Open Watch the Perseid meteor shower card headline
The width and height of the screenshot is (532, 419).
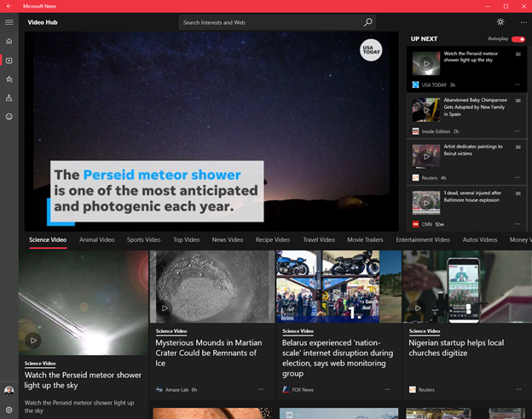pyautogui.click(x=83, y=380)
